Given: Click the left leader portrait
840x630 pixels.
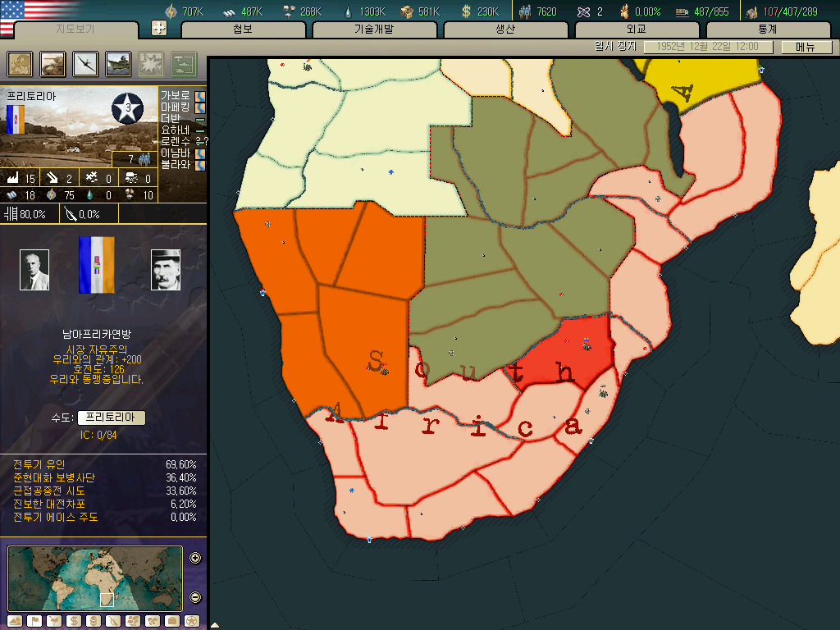Looking at the screenshot, I should coord(34,269).
